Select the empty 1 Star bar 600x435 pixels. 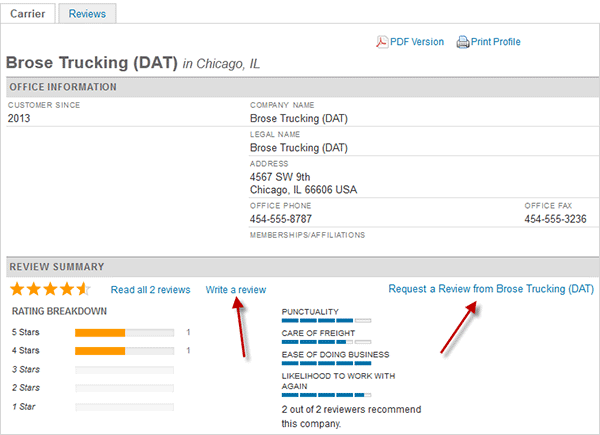[124, 407]
